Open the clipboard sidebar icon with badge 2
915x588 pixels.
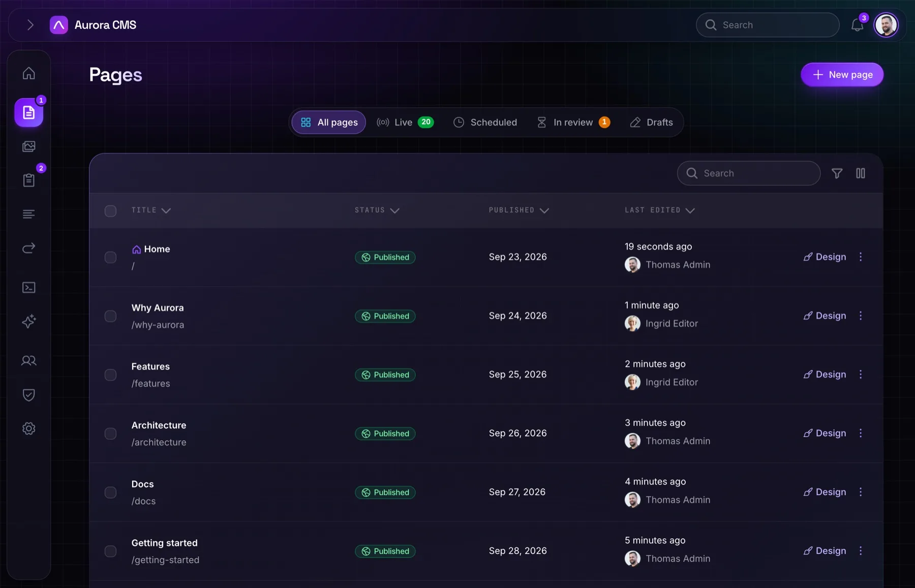(x=29, y=180)
